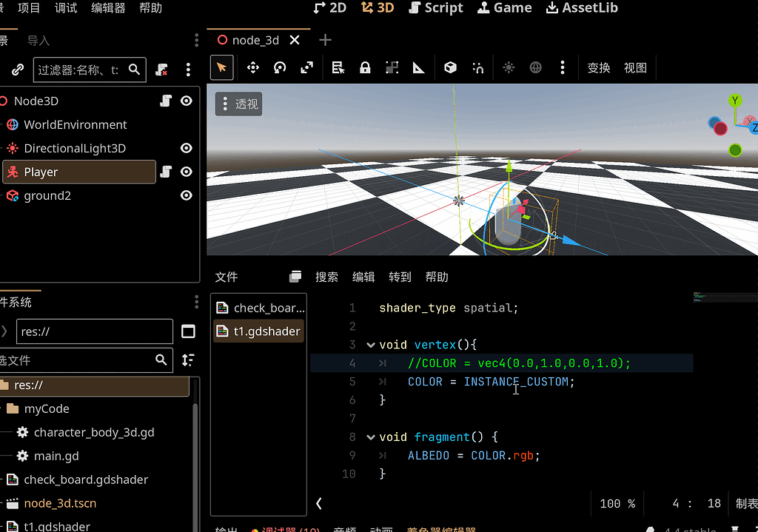
Task: Click the green Y axis gizmo handle
Action: coord(735,101)
